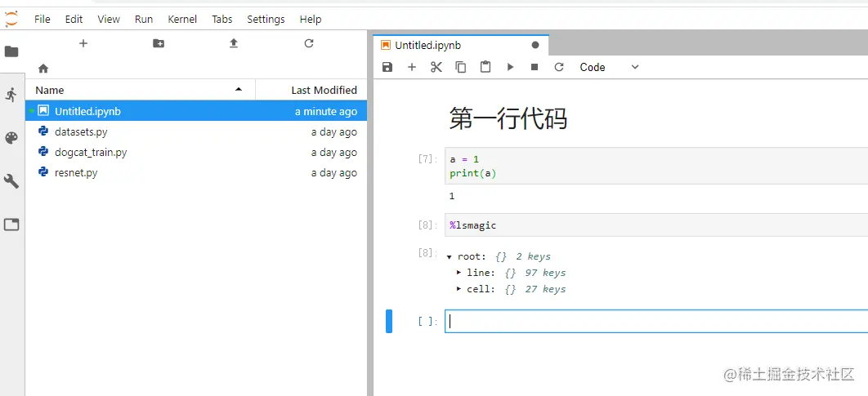
Task: Insert a cell below with plus icon
Action: [x=412, y=67]
